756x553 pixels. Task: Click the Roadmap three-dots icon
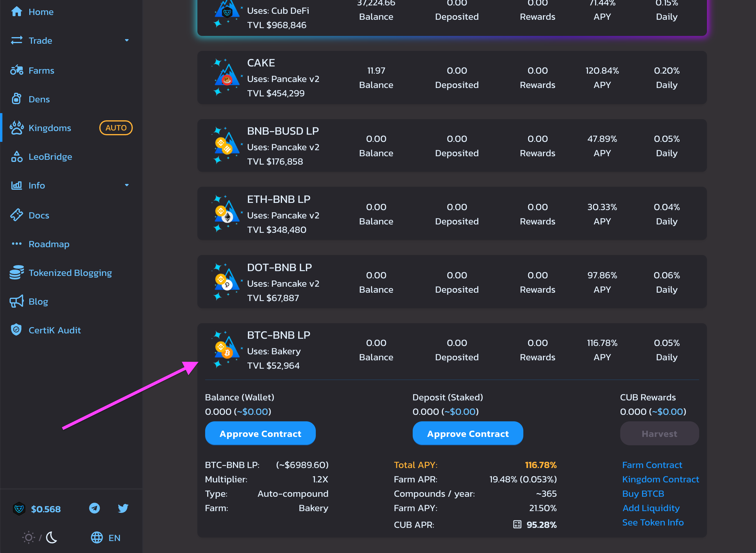pos(16,244)
